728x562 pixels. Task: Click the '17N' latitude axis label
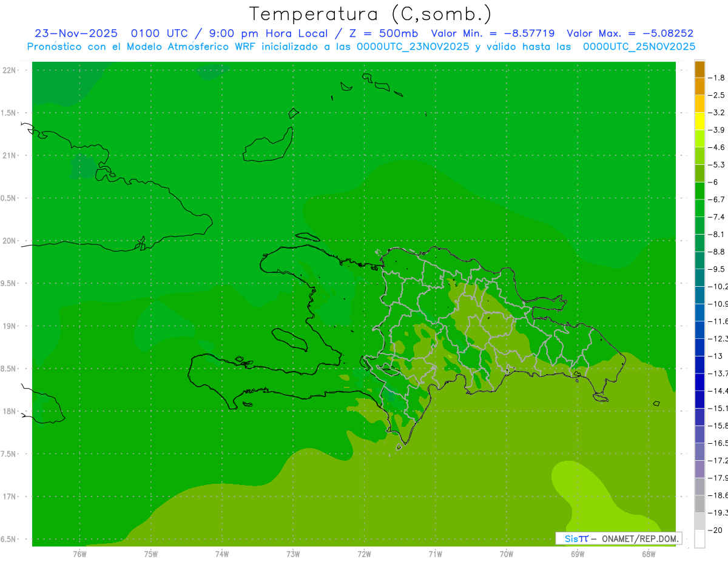8,497
